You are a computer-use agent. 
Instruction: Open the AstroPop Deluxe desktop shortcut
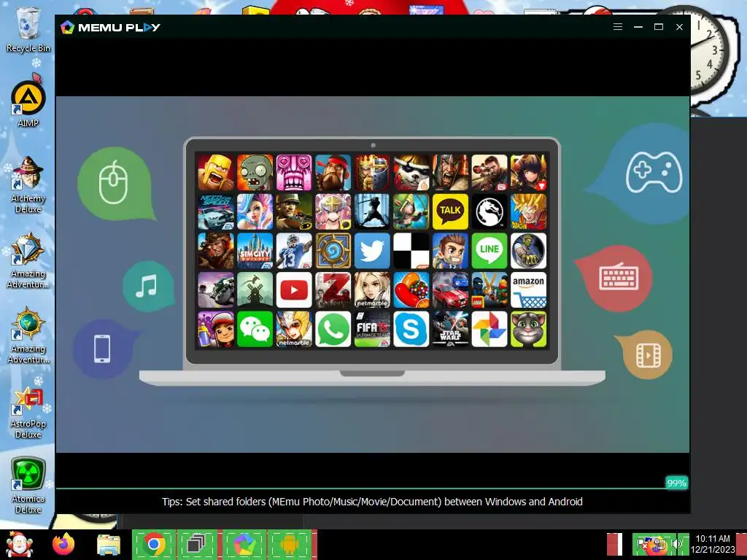click(28, 413)
